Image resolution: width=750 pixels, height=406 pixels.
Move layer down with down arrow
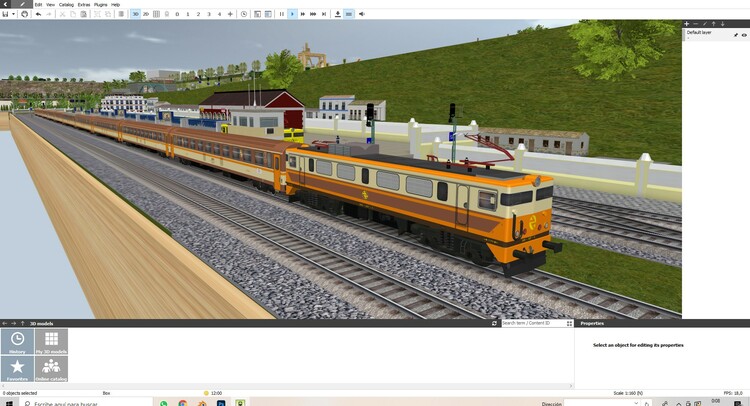click(x=723, y=23)
